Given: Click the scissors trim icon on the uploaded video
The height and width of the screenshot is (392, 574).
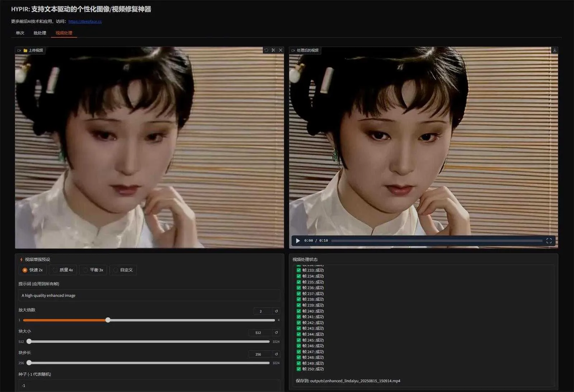Looking at the screenshot, I should point(273,50).
